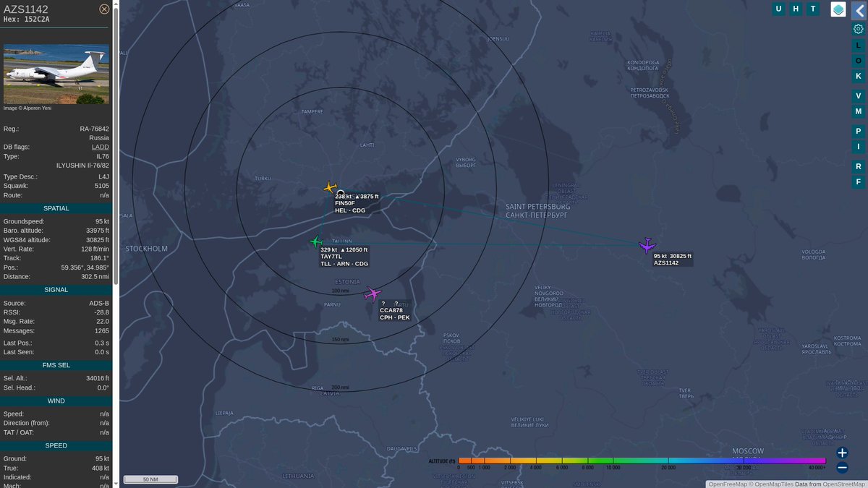This screenshot has height=488, width=868.
Task: Click the RA-76842 aircraft photo thumbnail
Action: pos(56,74)
